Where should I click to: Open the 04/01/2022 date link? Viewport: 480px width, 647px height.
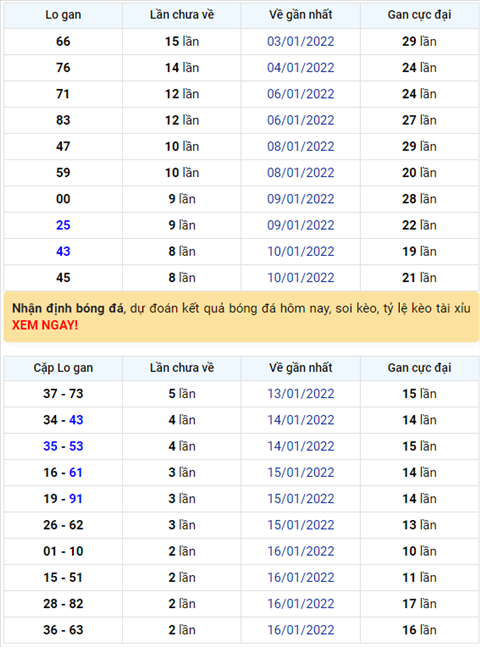[300, 68]
